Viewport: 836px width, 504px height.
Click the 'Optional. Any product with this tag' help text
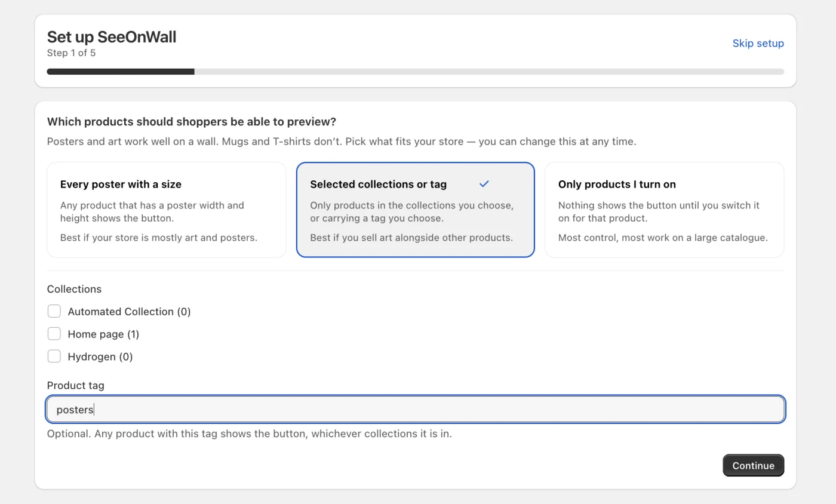pos(250,434)
